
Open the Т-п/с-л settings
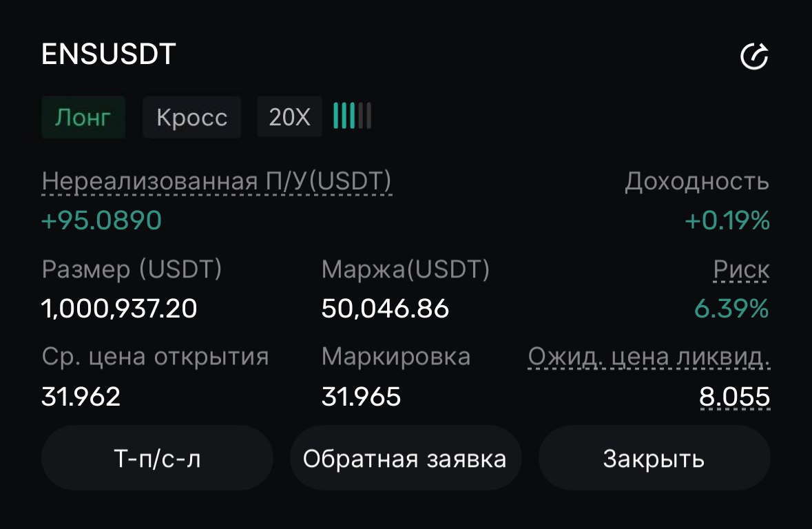pyautogui.click(x=157, y=457)
